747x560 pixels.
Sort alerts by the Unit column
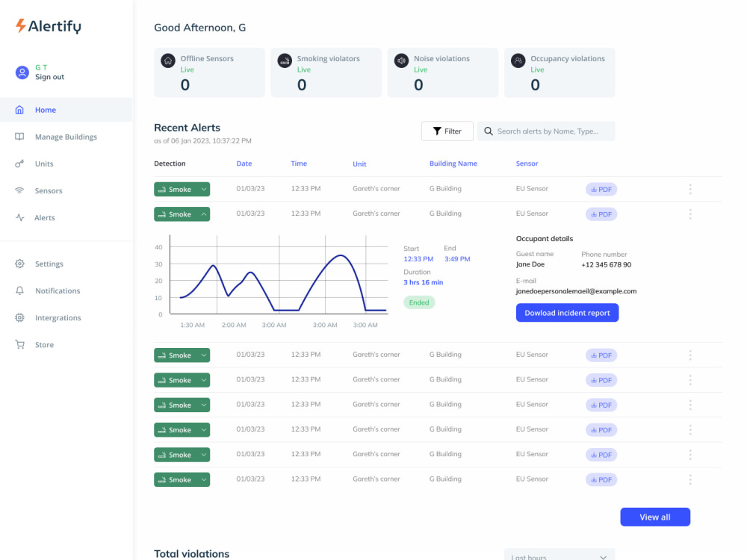359,164
